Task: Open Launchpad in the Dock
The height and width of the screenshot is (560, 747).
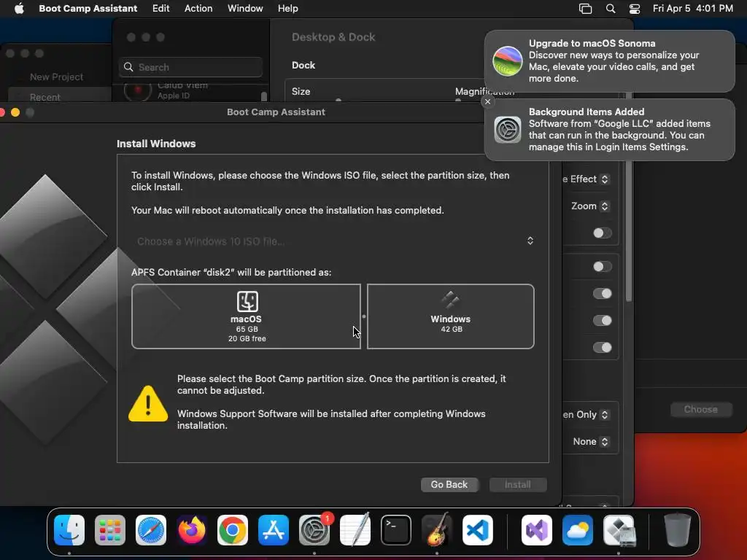Action: [110, 530]
